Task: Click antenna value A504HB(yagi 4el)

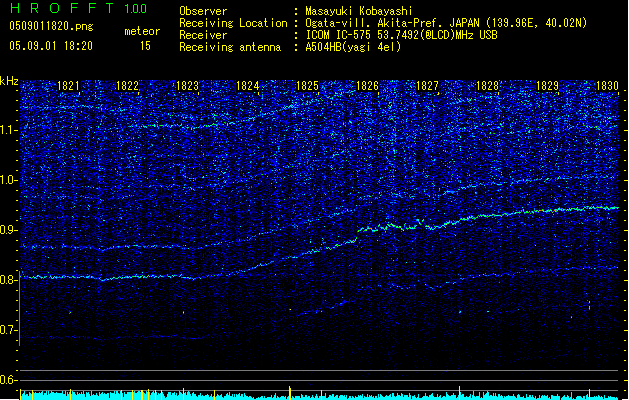Action: [353, 47]
